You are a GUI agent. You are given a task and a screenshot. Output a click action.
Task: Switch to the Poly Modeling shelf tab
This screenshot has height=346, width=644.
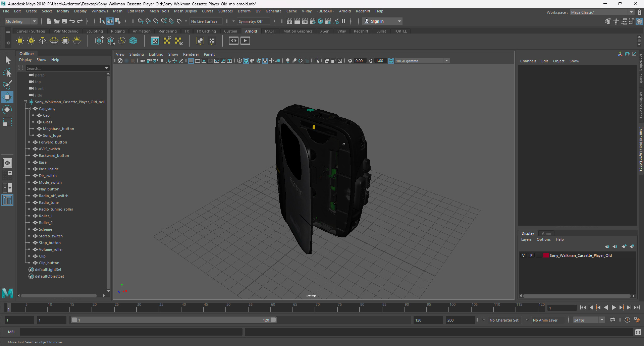[66, 31]
